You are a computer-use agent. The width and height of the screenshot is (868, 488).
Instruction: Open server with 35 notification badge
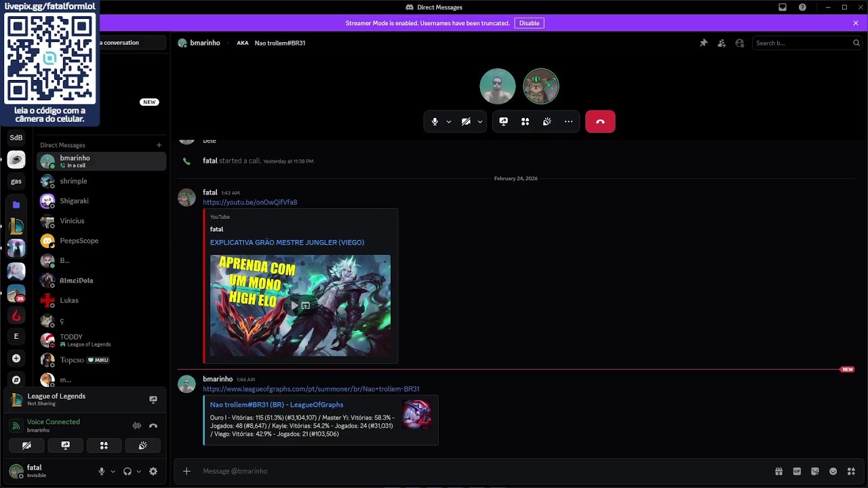pyautogui.click(x=16, y=293)
